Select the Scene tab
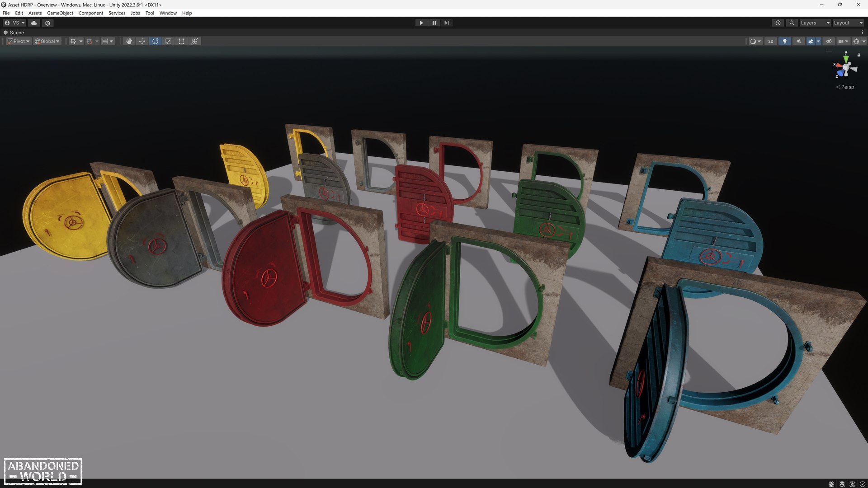The image size is (868, 488). pyautogui.click(x=14, y=33)
